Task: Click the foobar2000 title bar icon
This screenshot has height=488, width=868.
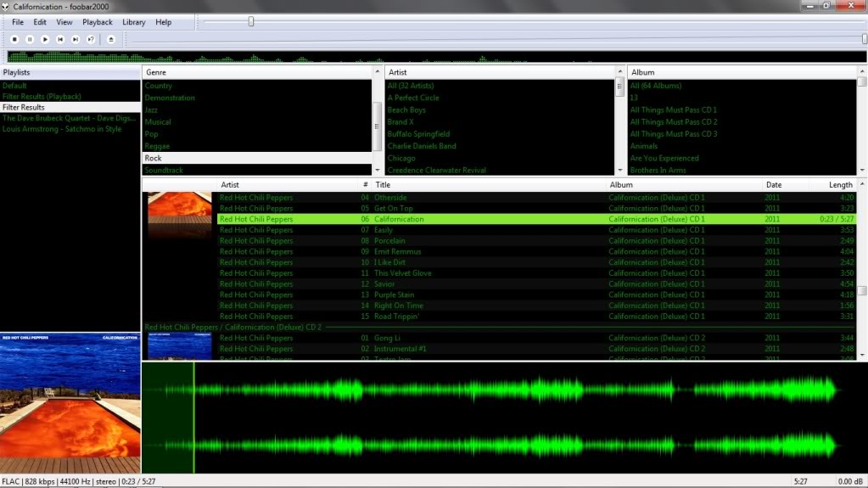Action: point(6,7)
